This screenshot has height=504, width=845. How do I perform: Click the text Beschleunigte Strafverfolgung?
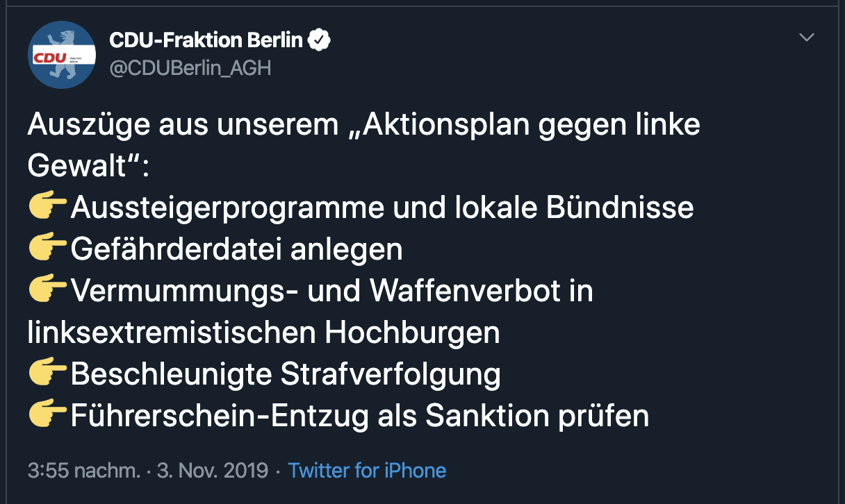coord(286,374)
